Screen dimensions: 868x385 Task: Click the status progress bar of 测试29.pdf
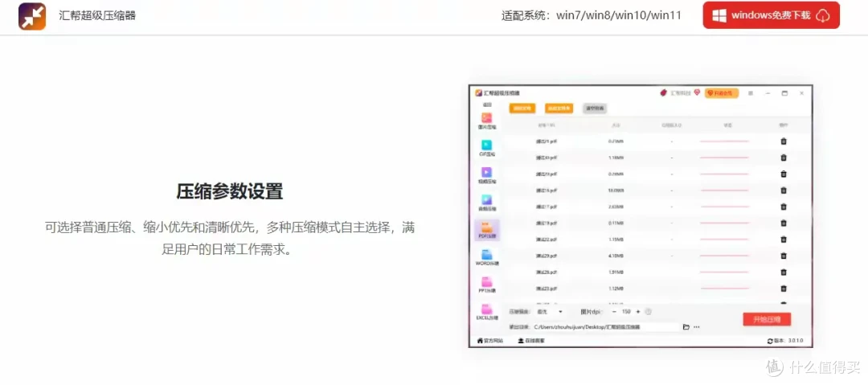(x=724, y=256)
